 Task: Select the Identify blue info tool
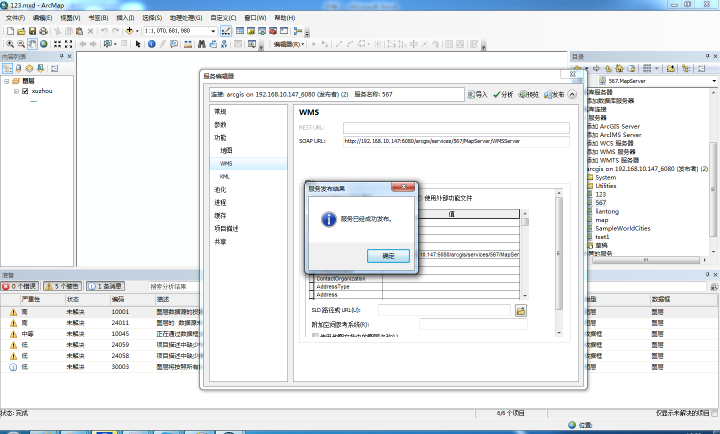[x=152, y=44]
